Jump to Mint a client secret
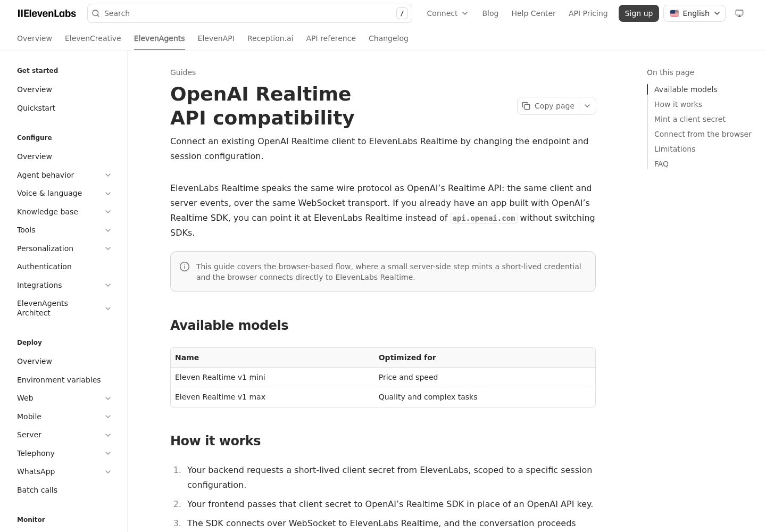This screenshot has width=766, height=532. [x=690, y=119]
